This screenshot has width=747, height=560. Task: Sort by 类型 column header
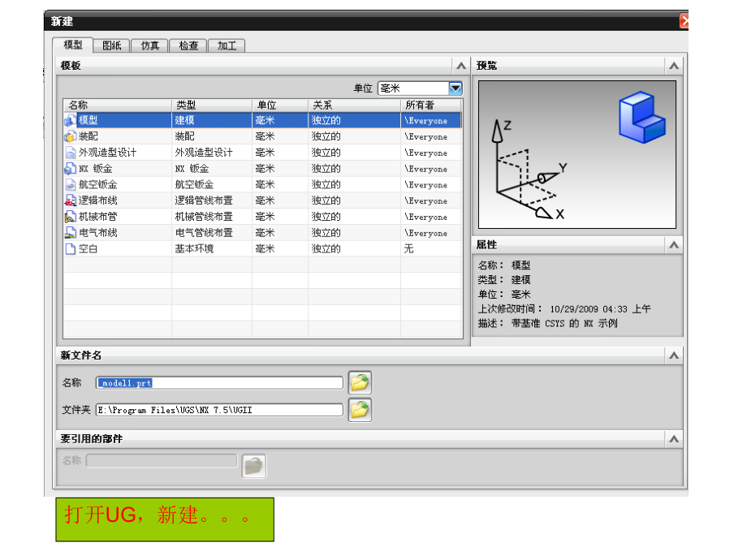tap(212, 106)
